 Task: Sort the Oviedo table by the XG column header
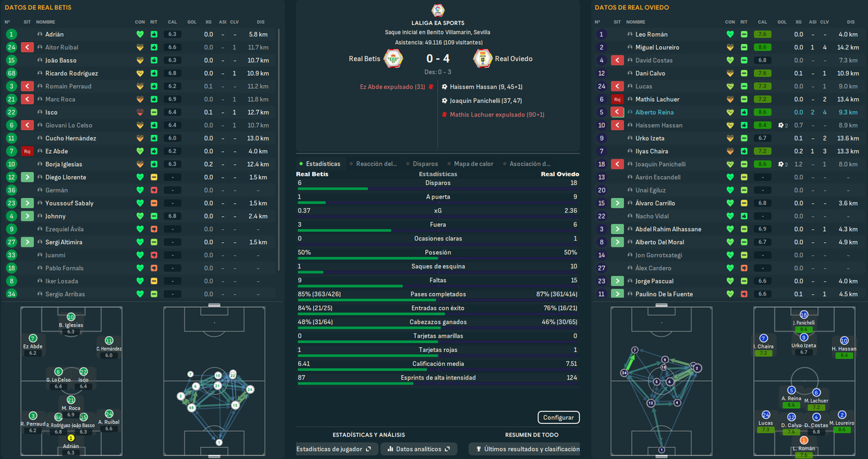tap(798, 22)
